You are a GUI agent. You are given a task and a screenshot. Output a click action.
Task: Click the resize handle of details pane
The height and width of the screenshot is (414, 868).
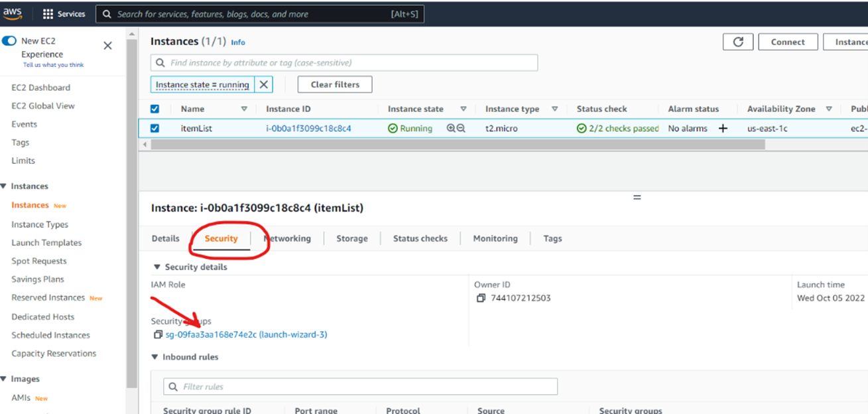pyautogui.click(x=637, y=198)
